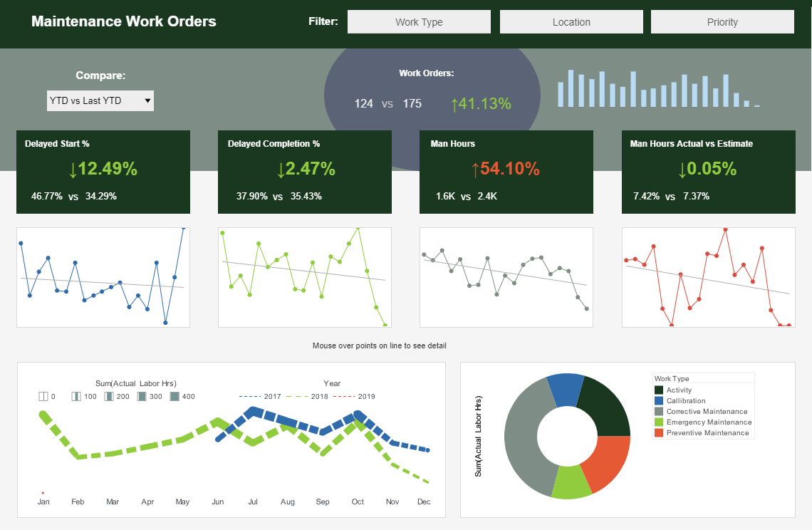Click the 2.47% delayed completion value
Screen dimensions: 812x530
click(x=306, y=169)
